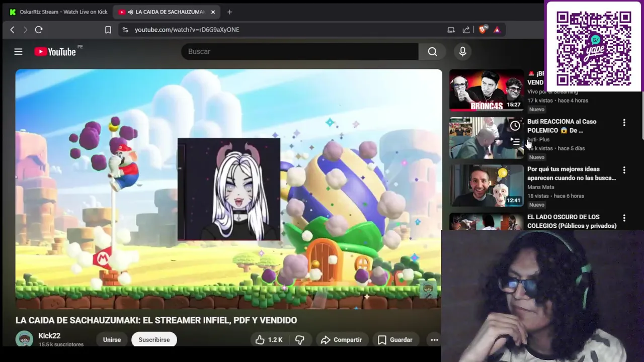644x362 pixels.
Task: Open the share page icon in the address bar
Action: pyautogui.click(x=466, y=30)
